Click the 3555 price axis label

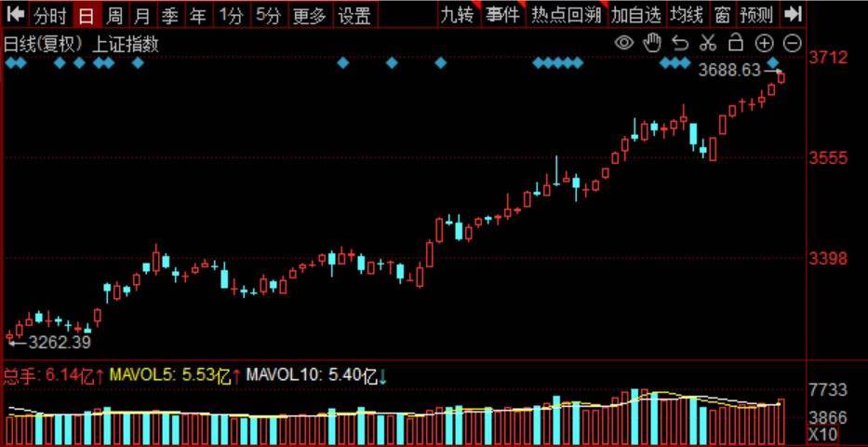click(x=829, y=158)
